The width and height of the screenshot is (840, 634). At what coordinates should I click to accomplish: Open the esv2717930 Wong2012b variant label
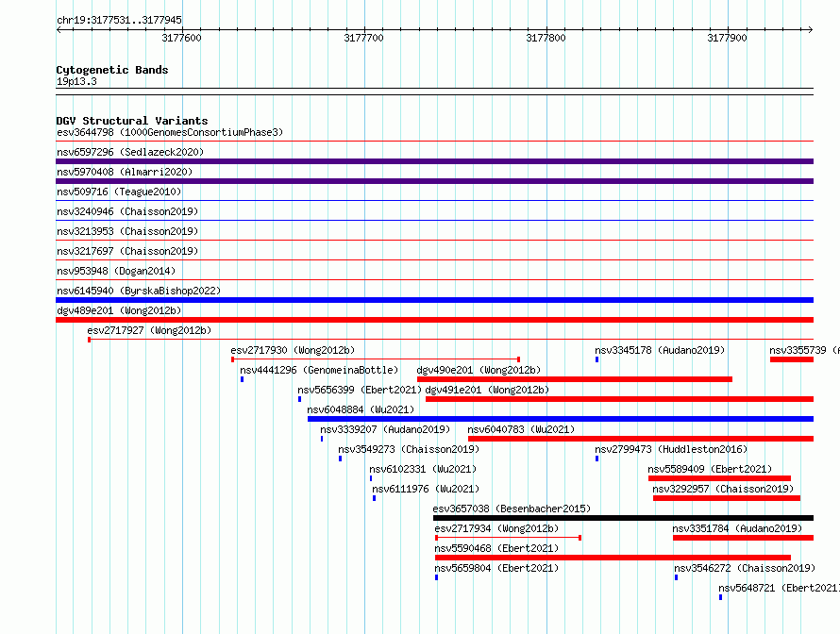pos(293,351)
